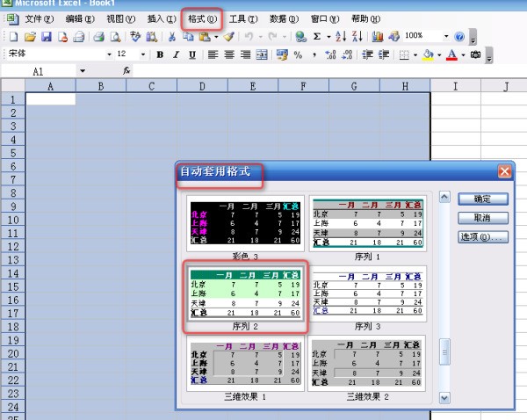Expand Borders dropdown arrow
The image size is (527, 420).
pos(415,54)
